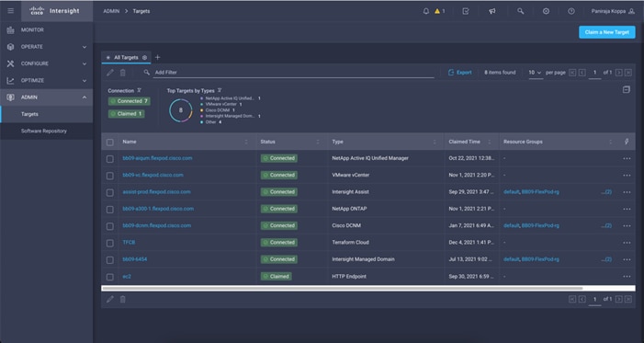Expand the CONFIGURE sidebar section
The image size is (644, 343).
47,63
